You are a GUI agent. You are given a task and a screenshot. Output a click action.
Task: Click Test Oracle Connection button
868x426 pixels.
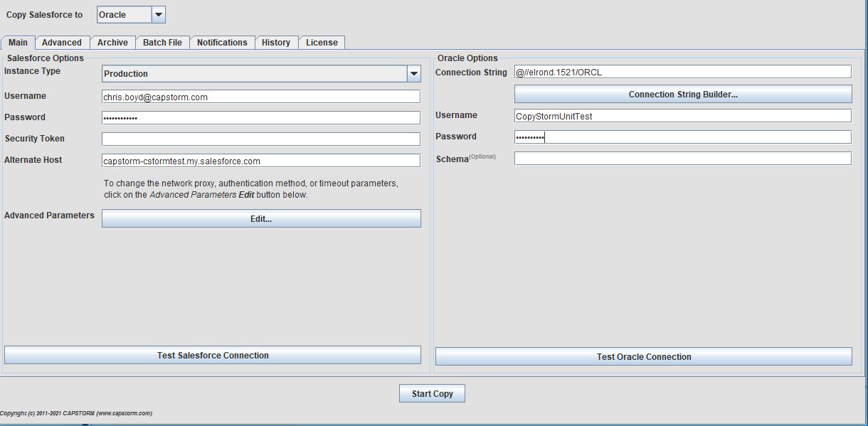coord(644,356)
